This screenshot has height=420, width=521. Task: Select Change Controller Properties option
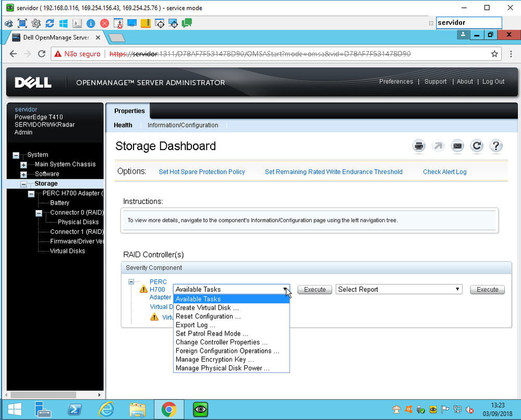231,342
